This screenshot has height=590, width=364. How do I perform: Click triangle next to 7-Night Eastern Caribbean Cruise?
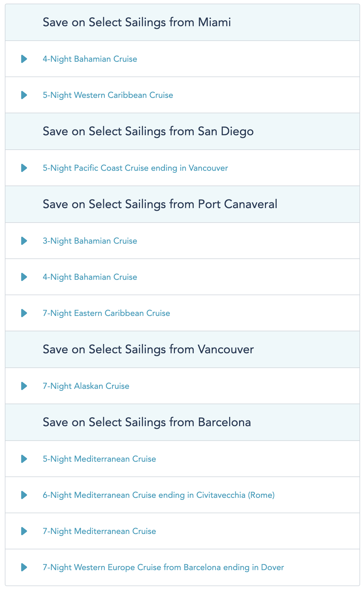[24, 313]
